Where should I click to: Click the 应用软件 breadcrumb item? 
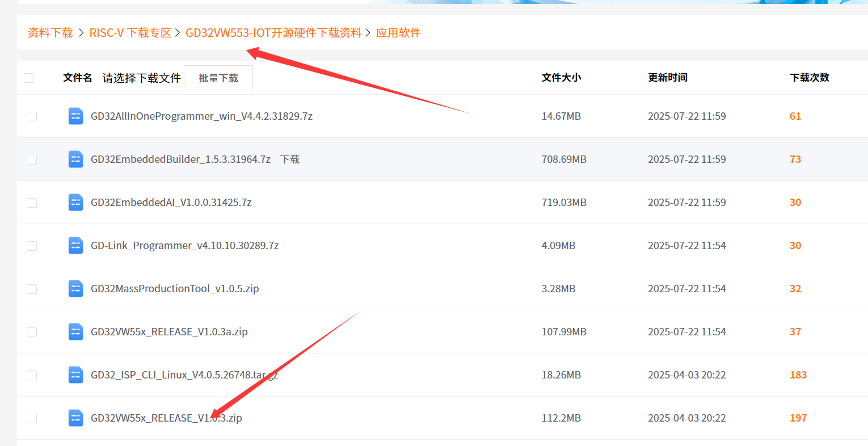pyautogui.click(x=398, y=33)
